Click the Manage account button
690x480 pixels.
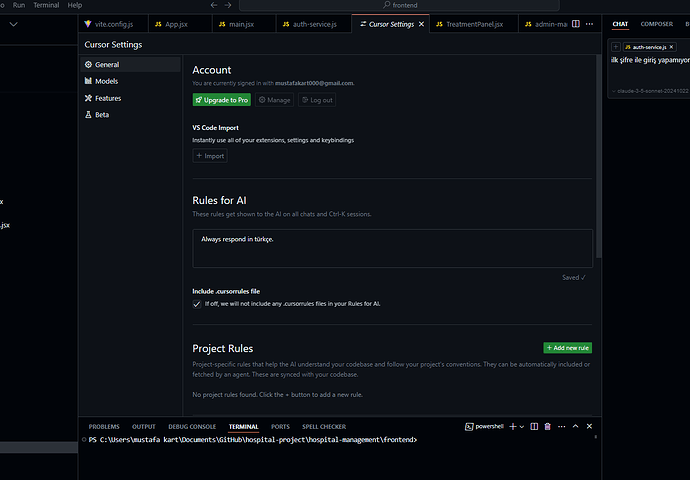(x=274, y=100)
